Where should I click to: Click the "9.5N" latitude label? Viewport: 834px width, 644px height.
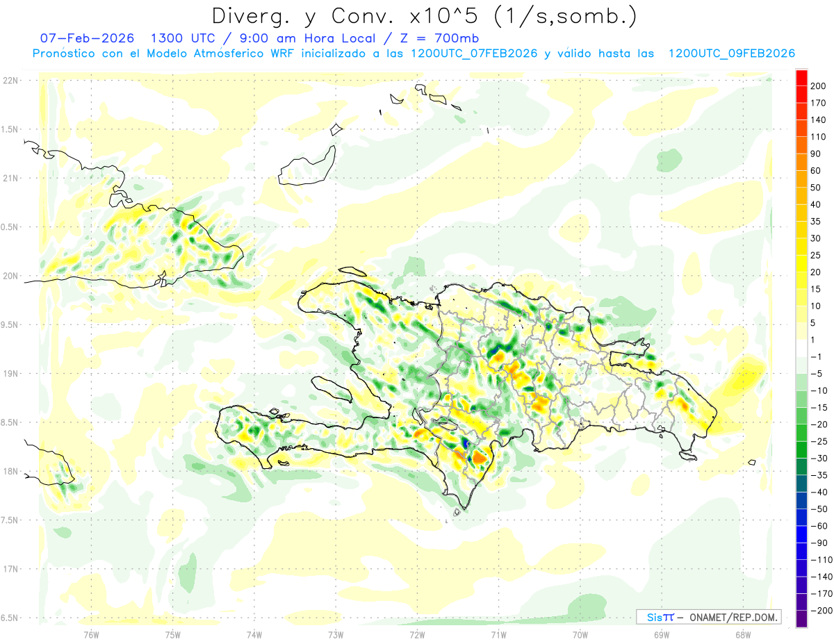point(10,324)
